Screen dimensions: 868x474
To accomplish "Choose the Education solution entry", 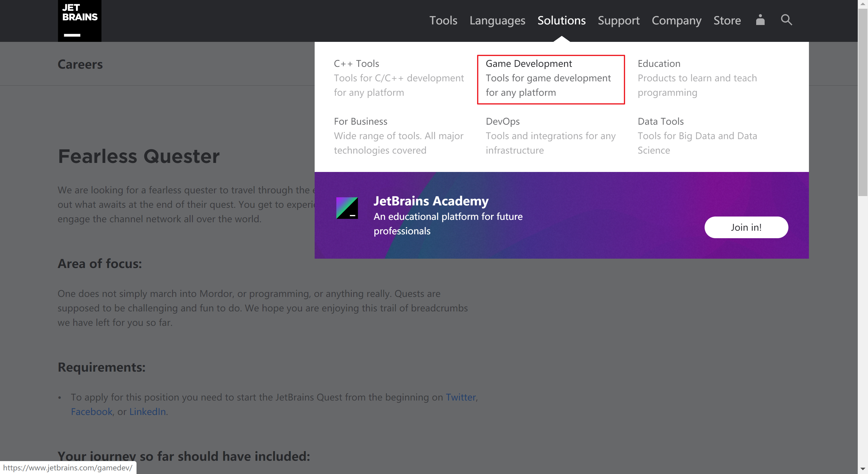I will click(659, 64).
